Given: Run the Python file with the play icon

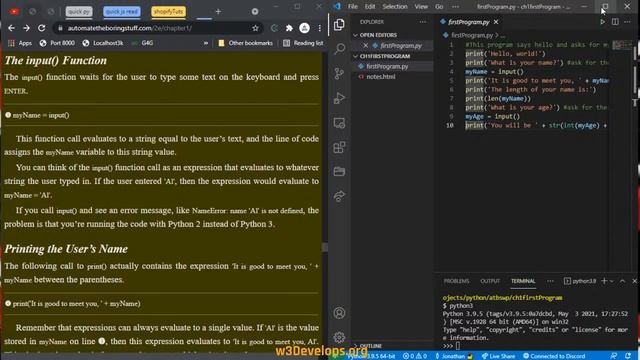Looking at the screenshot, I should pyautogui.click(x=602, y=22).
